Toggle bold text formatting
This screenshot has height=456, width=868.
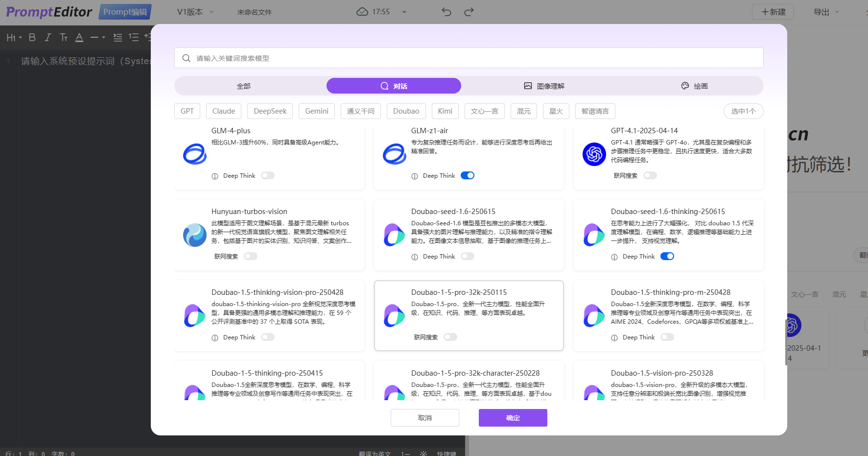click(x=32, y=37)
